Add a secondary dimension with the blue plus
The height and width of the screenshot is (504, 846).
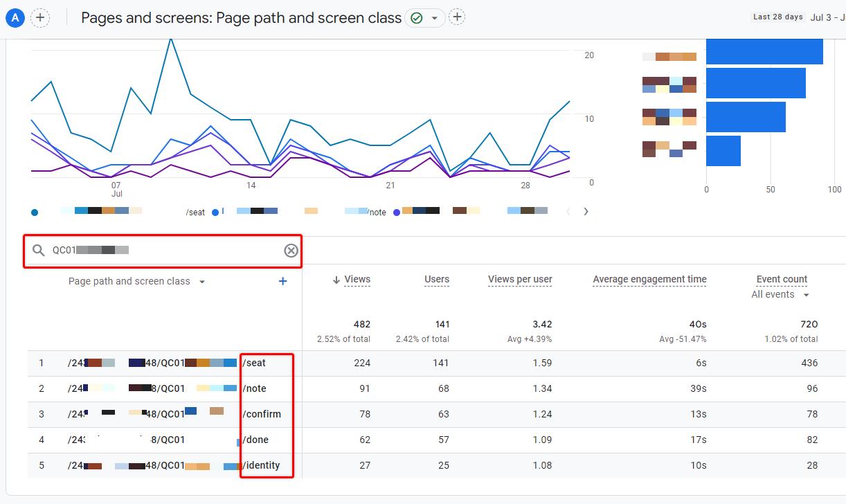pos(282,281)
